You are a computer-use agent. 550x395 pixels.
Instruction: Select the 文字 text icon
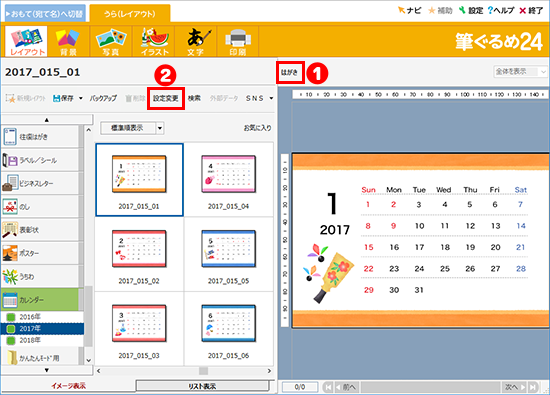[196, 41]
